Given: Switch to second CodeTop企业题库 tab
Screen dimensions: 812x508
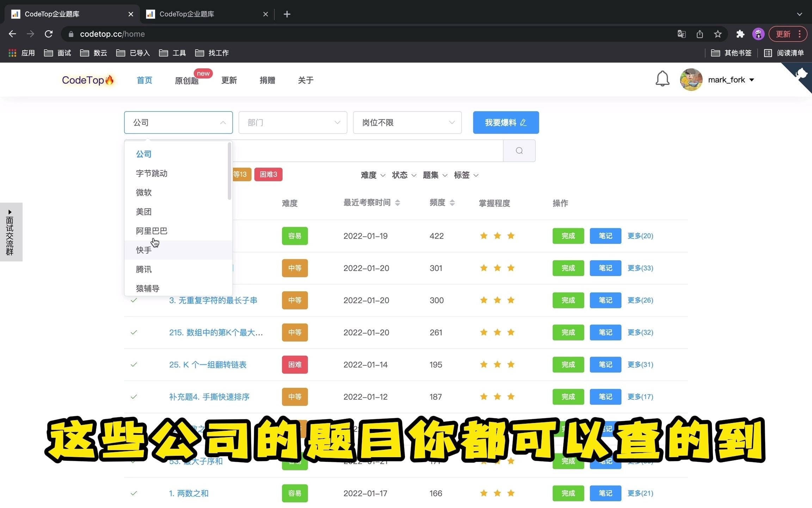Looking at the screenshot, I should click(x=207, y=14).
